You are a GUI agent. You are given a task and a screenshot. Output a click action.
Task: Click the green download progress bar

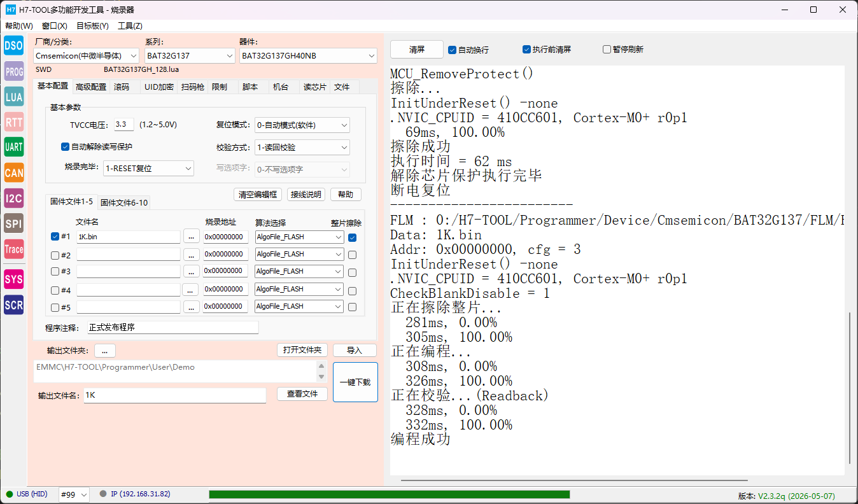point(389,494)
